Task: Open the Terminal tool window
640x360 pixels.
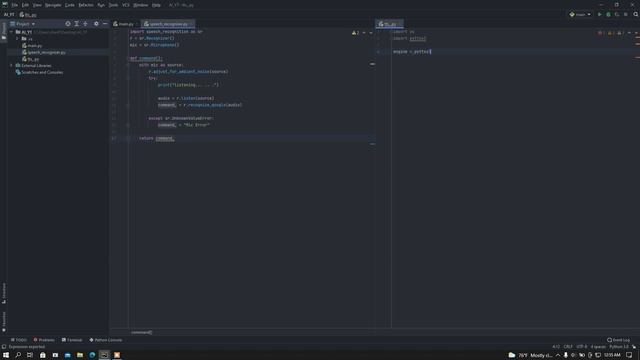Action: pyautogui.click(x=72, y=340)
